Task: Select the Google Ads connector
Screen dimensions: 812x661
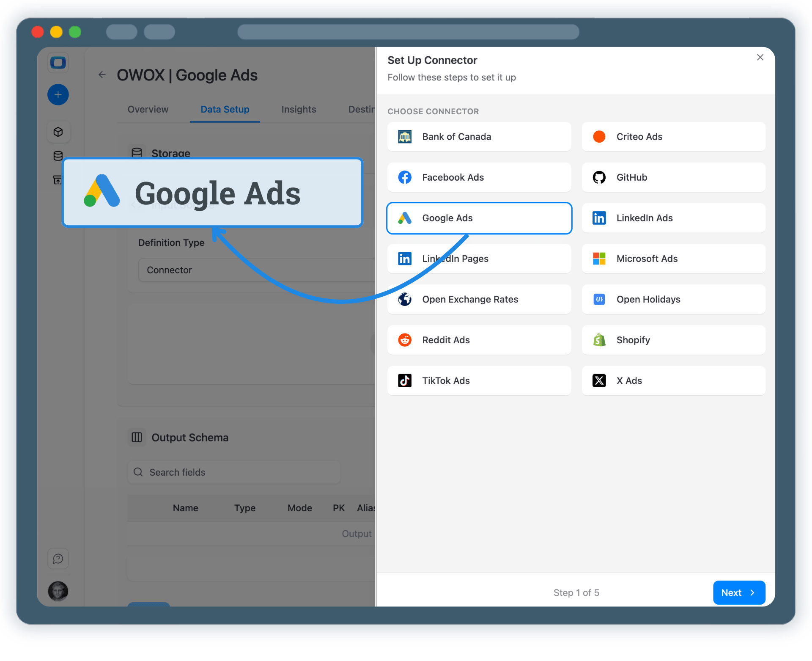Action: point(479,218)
